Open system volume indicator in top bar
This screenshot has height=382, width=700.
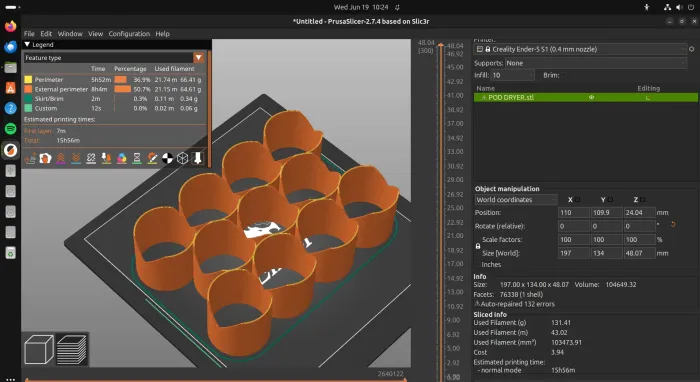(679, 7)
